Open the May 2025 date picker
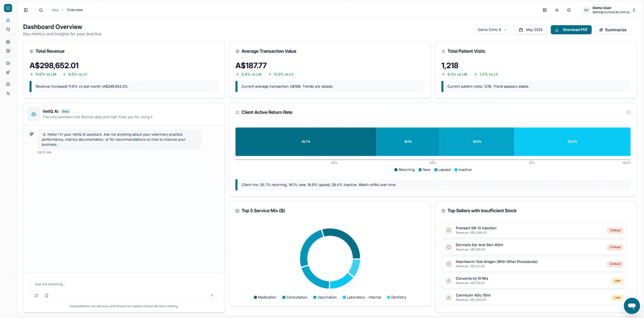 click(x=530, y=30)
